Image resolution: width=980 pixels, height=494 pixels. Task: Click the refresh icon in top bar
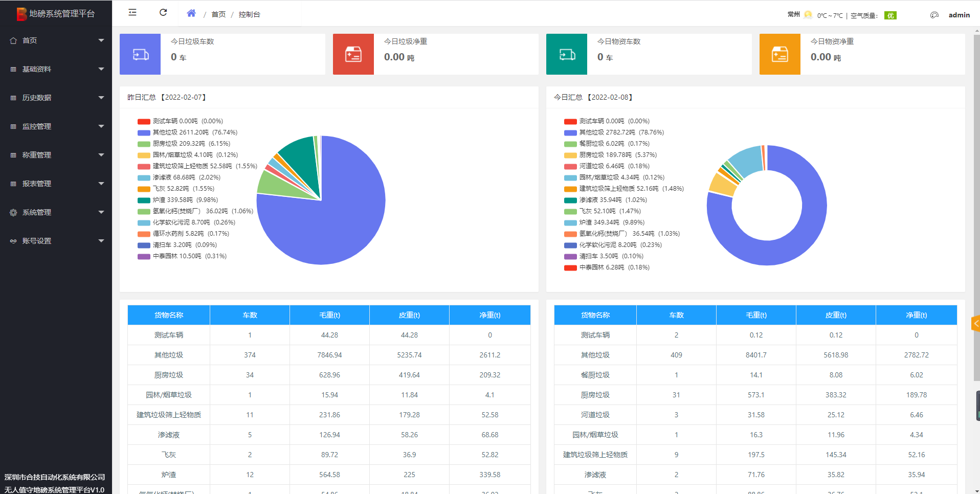tap(163, 13)
